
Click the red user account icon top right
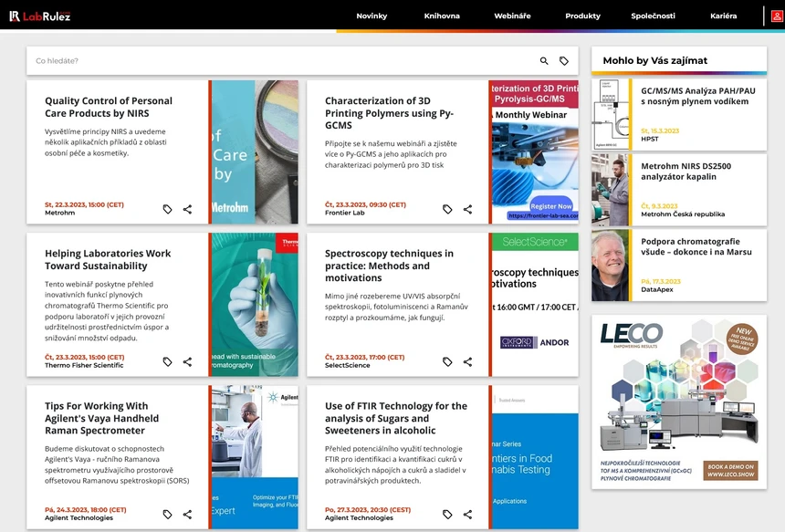coord(777,15)
